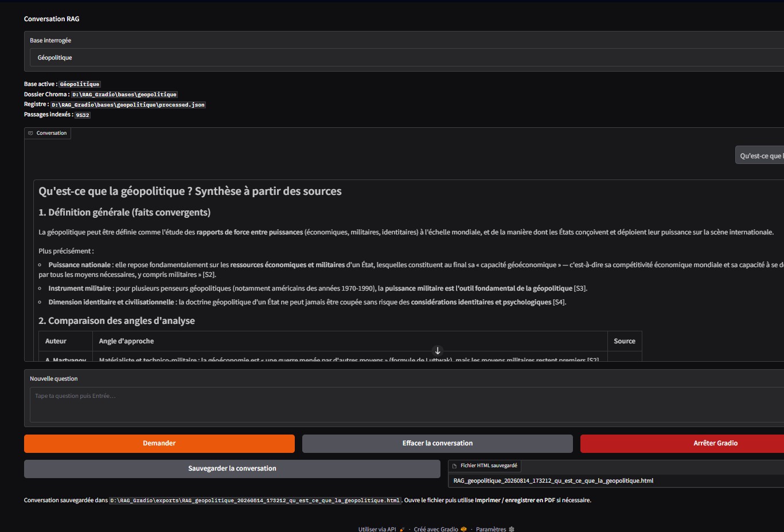Download the saved RAG_geopolitique HTML file
Screen dimensions: 784x532
click(x=553, y=481)
